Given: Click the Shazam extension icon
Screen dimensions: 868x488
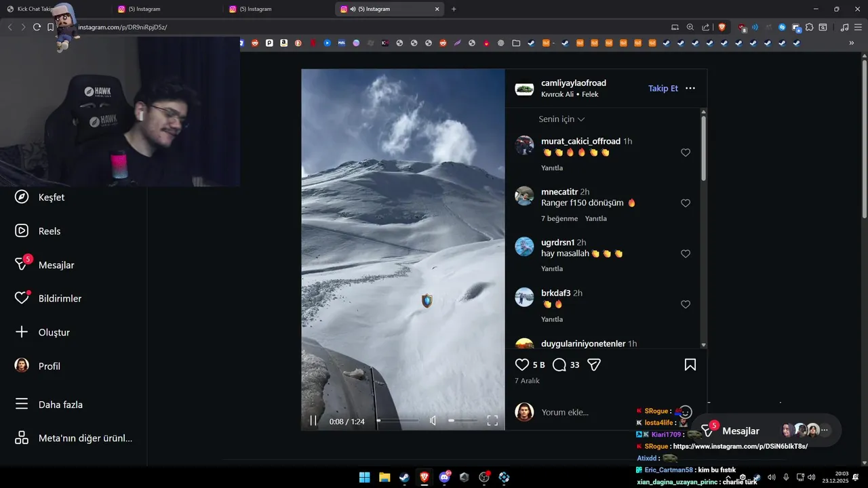Looking at the screenshot, I should coord(782,27).
